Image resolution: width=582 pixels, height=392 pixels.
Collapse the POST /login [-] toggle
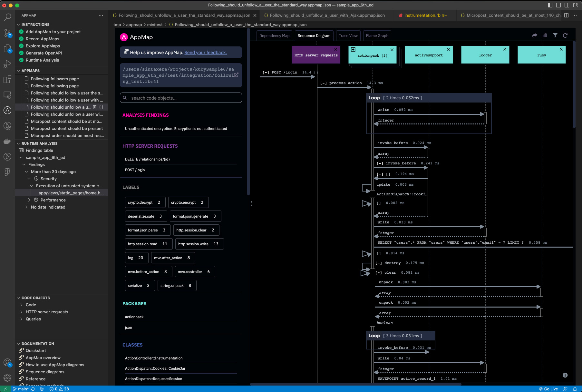[x=266, y=73]
